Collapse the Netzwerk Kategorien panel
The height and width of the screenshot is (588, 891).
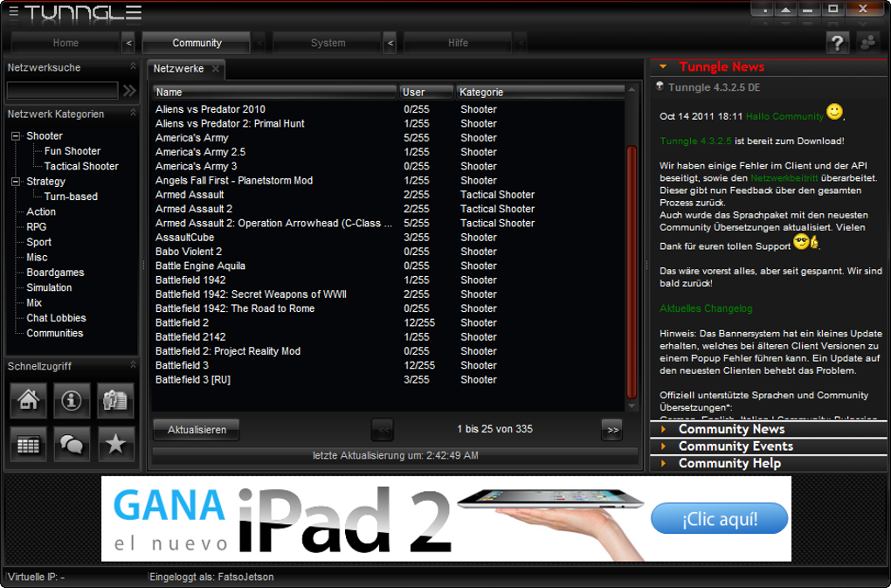(x=133, y=113)
